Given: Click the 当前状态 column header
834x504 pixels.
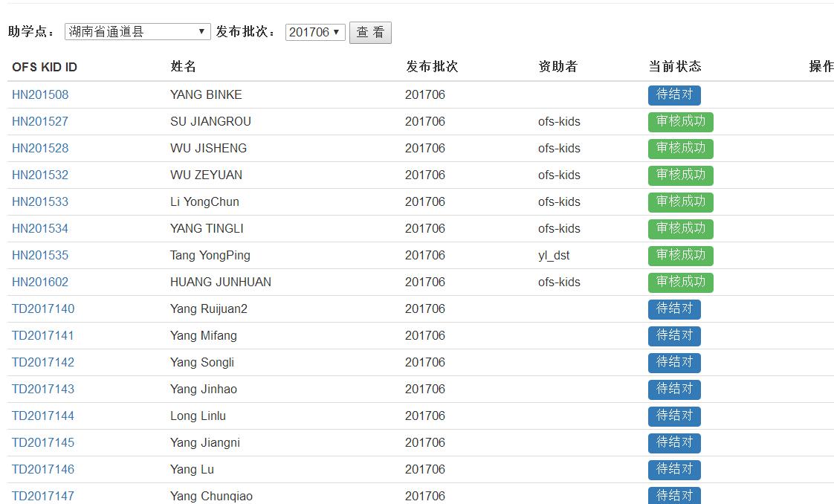Looking at the screenshot, I should (x=674, y=67).
